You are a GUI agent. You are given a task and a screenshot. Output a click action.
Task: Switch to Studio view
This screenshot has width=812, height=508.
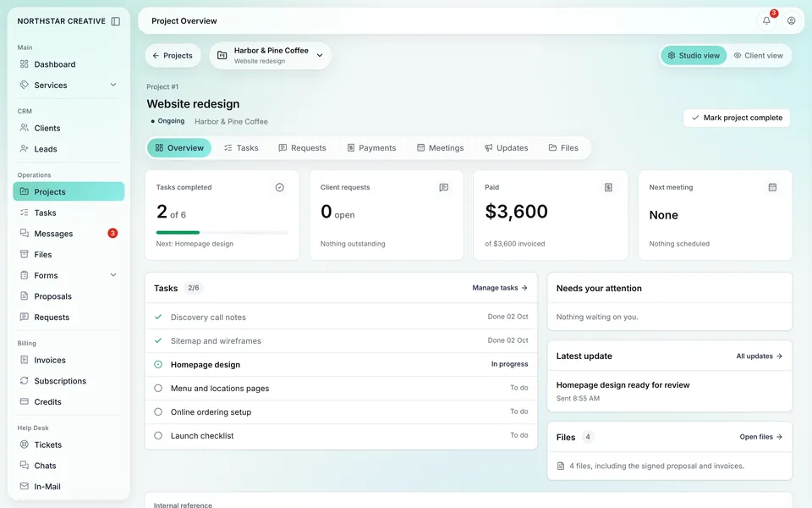click(x=694, y=56)
